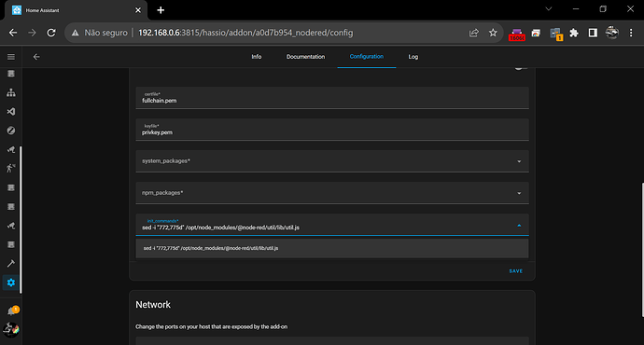Click the URL address bar text
The width and height of the screenshot is (644, 345).
pos(245,33)
